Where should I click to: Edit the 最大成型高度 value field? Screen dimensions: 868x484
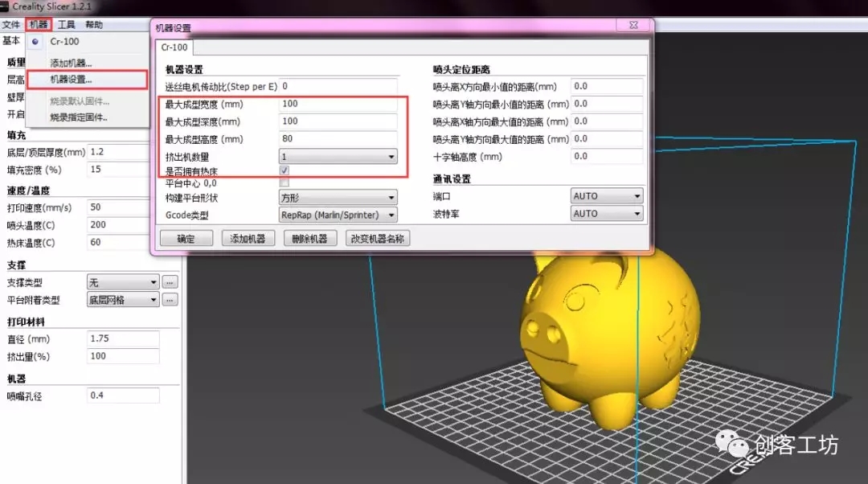[x=338, y=139]
